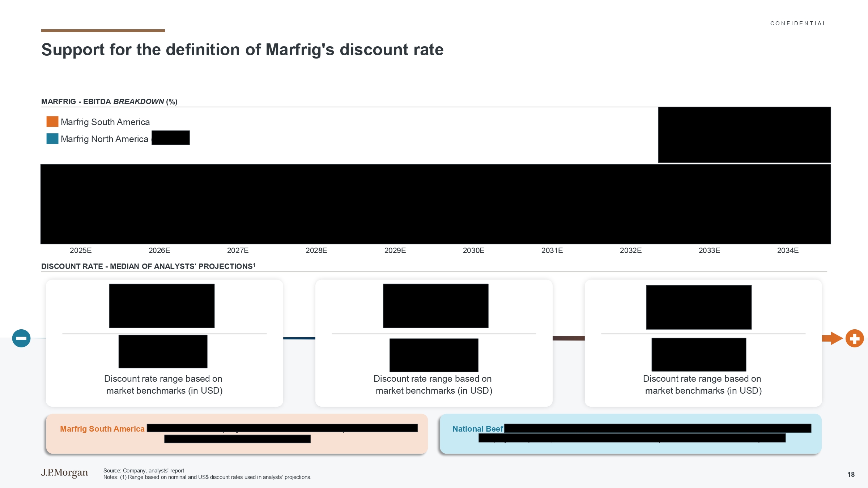Click the page number 18
The width and height of the screenshot is (868, 488).
point(851,474)
